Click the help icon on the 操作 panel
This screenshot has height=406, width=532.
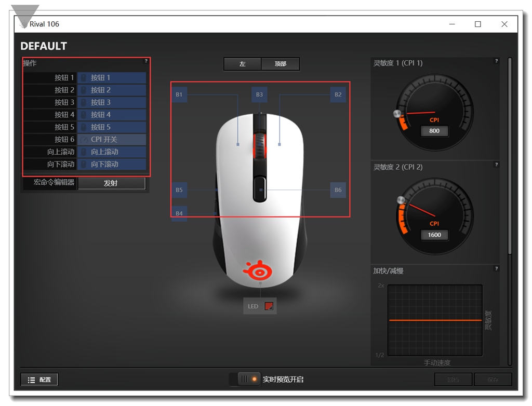(x=147, y=61)
